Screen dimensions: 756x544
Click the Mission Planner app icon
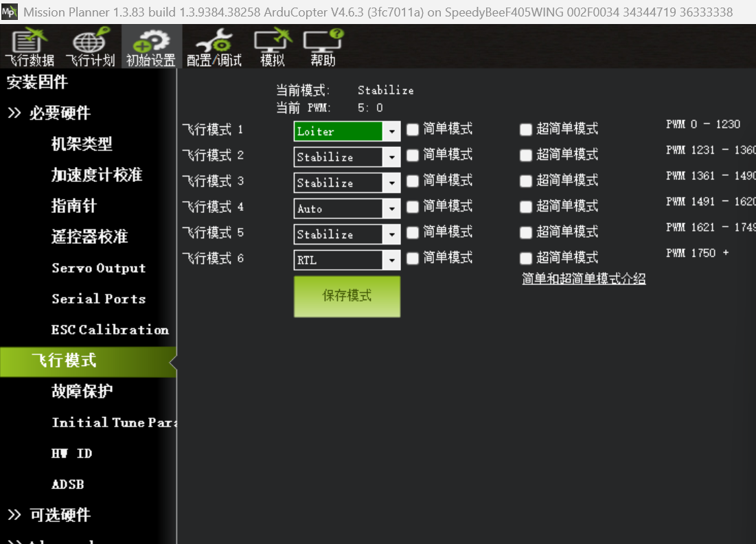9,12
